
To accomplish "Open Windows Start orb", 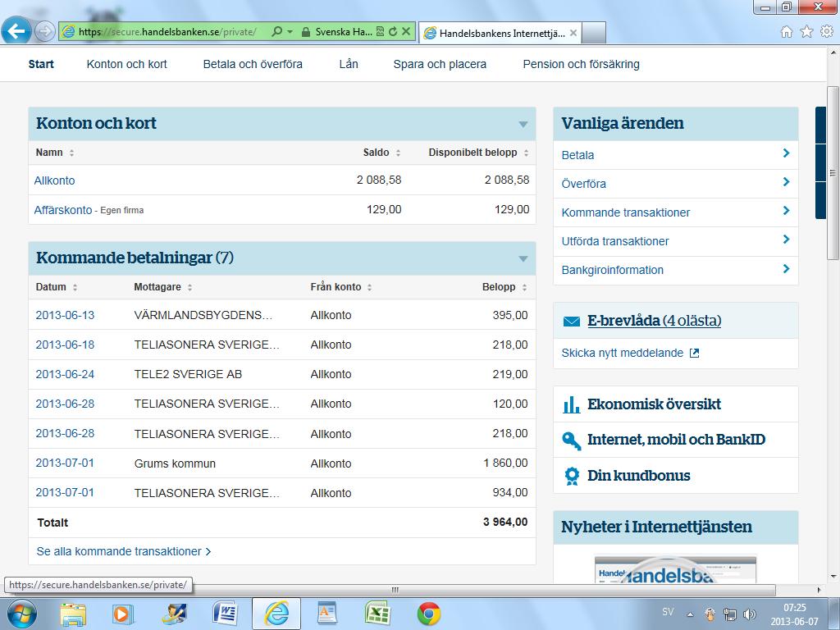I will pos(21,614).
